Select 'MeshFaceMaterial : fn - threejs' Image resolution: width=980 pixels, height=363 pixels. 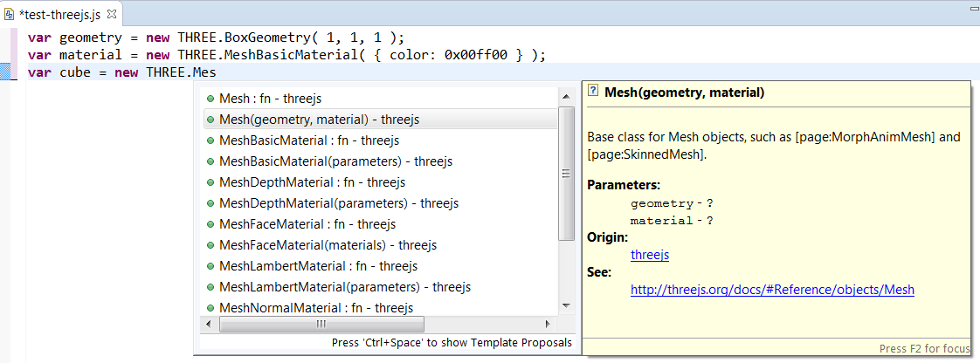(x=381, y=224)
